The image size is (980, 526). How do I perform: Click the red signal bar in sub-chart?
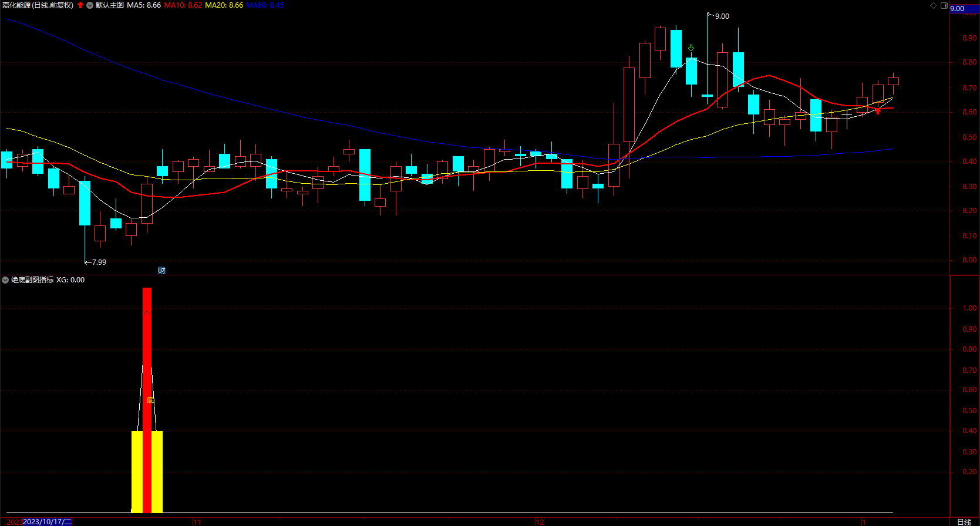[147, 400]
